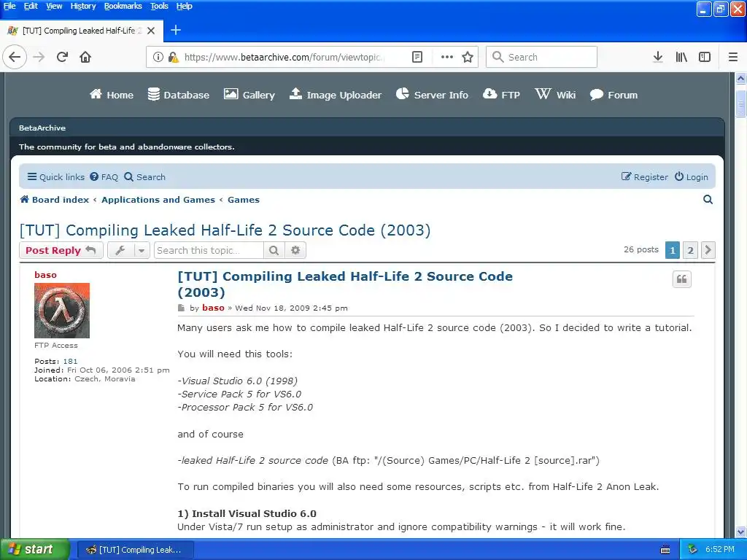Focus the Search this topic field
Screen dimensions: 747x560
tap(209, 250)
